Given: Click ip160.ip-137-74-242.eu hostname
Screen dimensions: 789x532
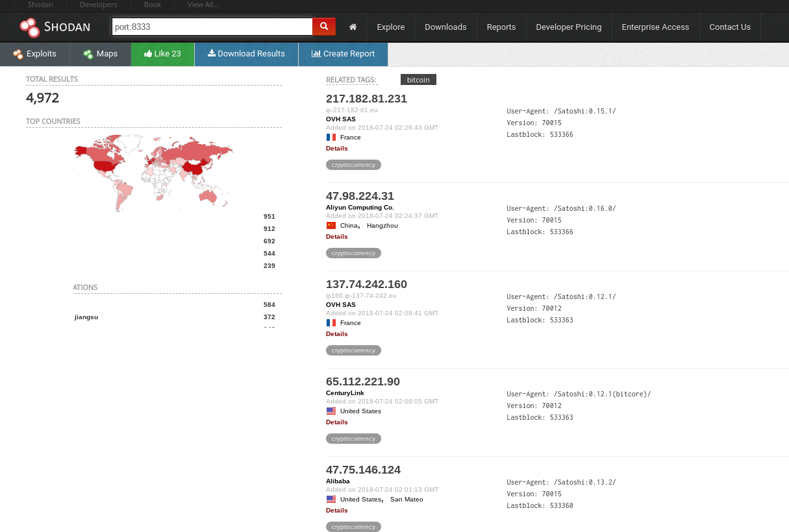Looking at the screenshot, I should point(361,296).
